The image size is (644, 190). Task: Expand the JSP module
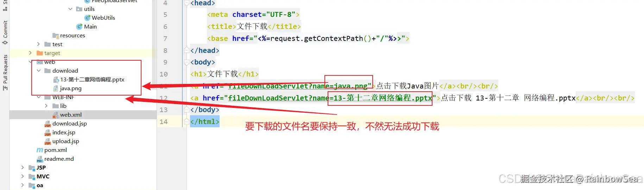pyautogui.click(x=23, y=167)
